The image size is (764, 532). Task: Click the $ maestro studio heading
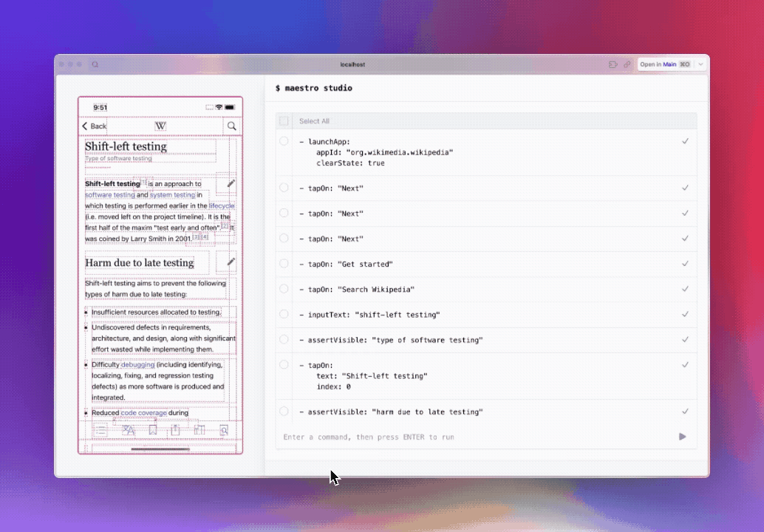[x=314, y=88]
